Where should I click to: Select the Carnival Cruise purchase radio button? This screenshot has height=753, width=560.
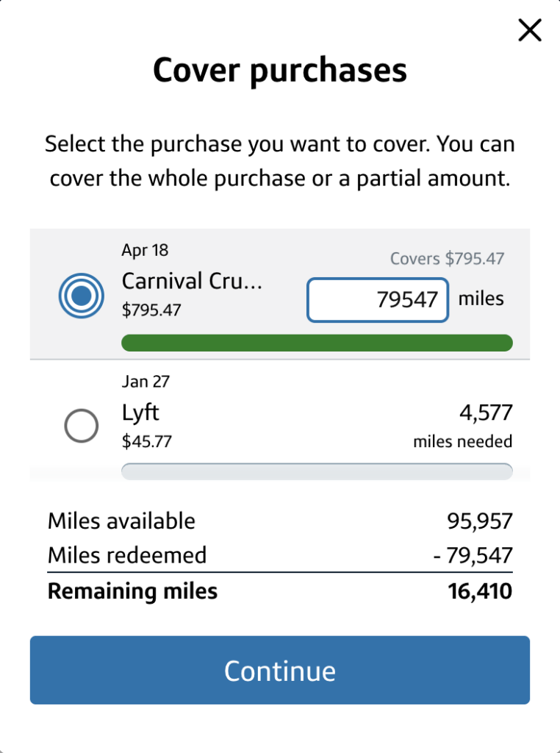coord(82,296)
